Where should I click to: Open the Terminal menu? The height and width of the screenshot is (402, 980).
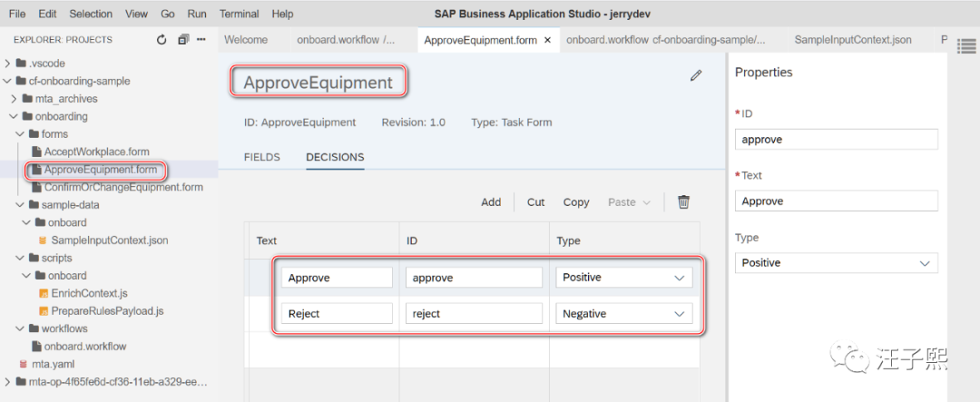pos(239,14)
